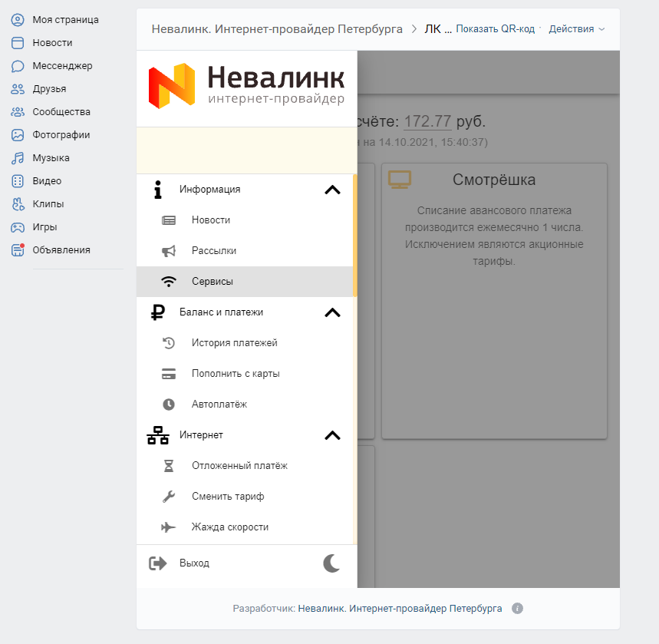This screenshot has width=659, height=644.
Task: Click the megaphone icon for Рассылки
Action: 169,251
